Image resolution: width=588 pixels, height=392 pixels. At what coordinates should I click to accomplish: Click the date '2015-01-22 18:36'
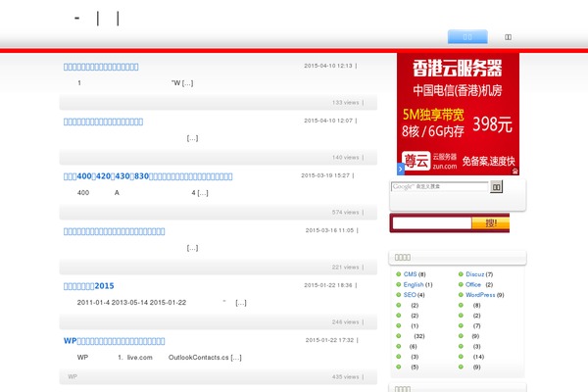pyautogui.click(x=328, y=285)
